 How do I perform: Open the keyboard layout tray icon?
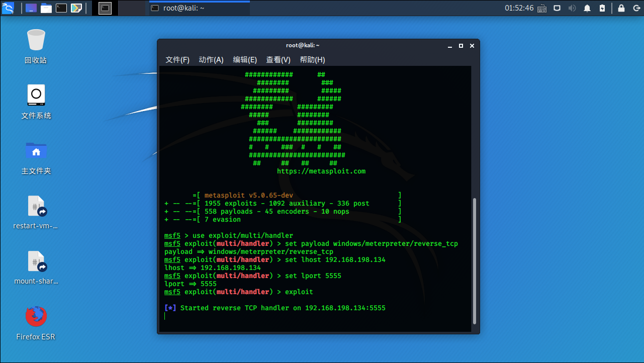tap(542, 8)
